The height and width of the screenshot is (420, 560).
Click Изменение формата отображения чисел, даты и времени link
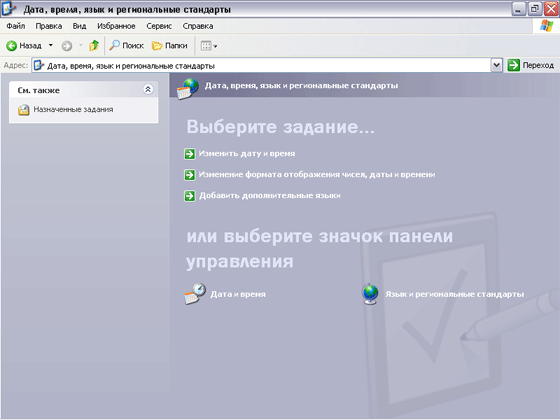click(x=317, y=175)
